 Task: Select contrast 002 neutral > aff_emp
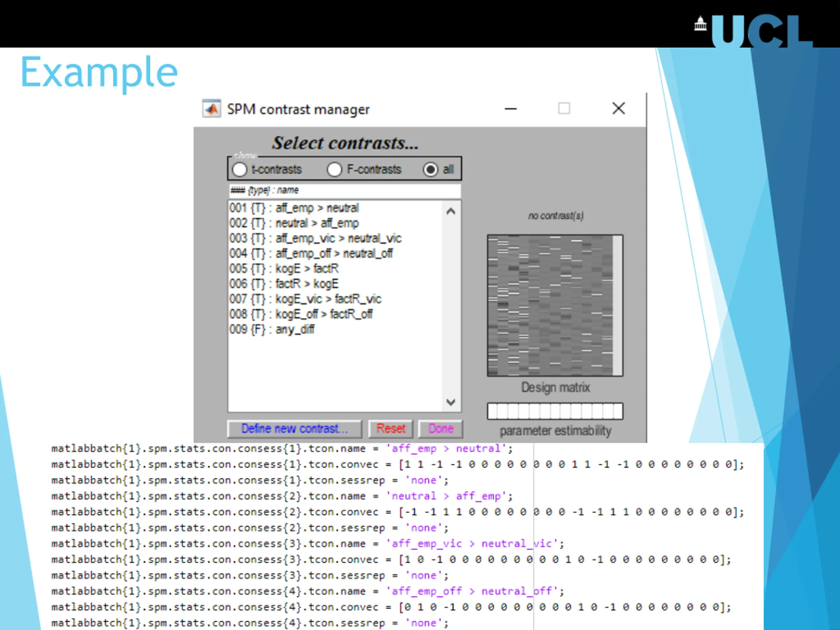click(294, 223)
